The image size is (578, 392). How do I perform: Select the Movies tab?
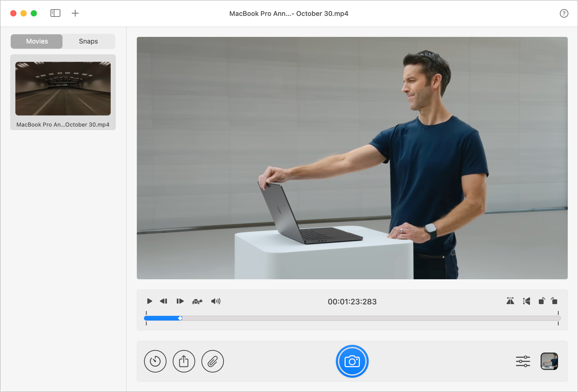coord(36,41)
